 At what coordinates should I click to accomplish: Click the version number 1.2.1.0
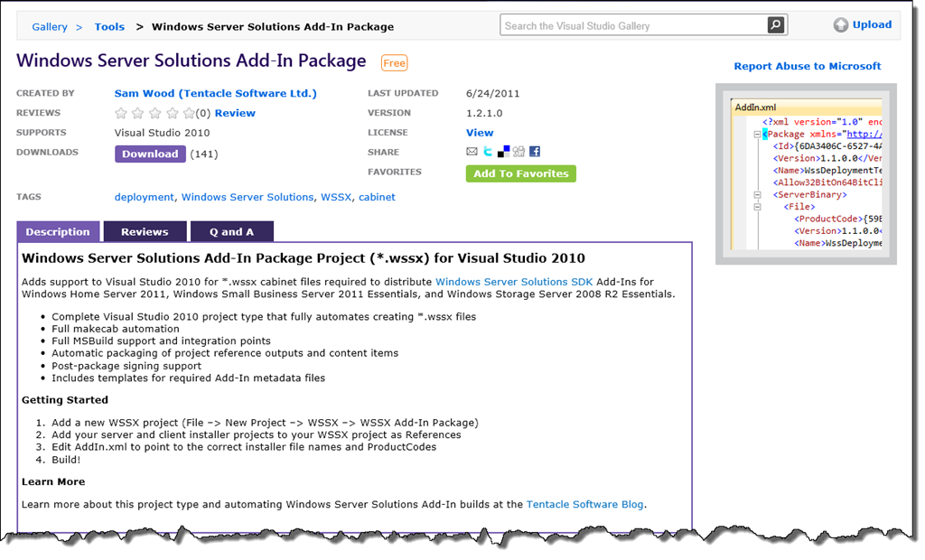[484, 113]
